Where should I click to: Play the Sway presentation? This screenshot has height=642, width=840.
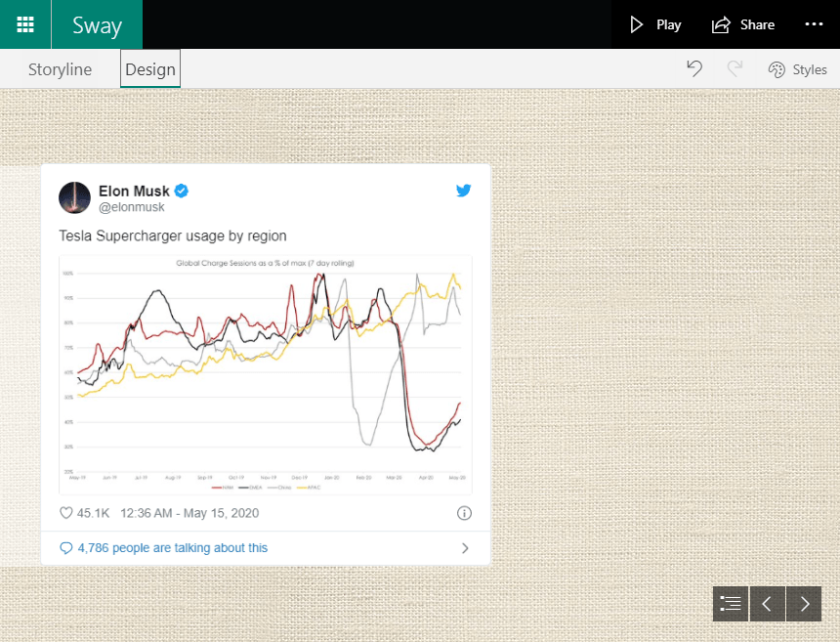click(655, 24)
